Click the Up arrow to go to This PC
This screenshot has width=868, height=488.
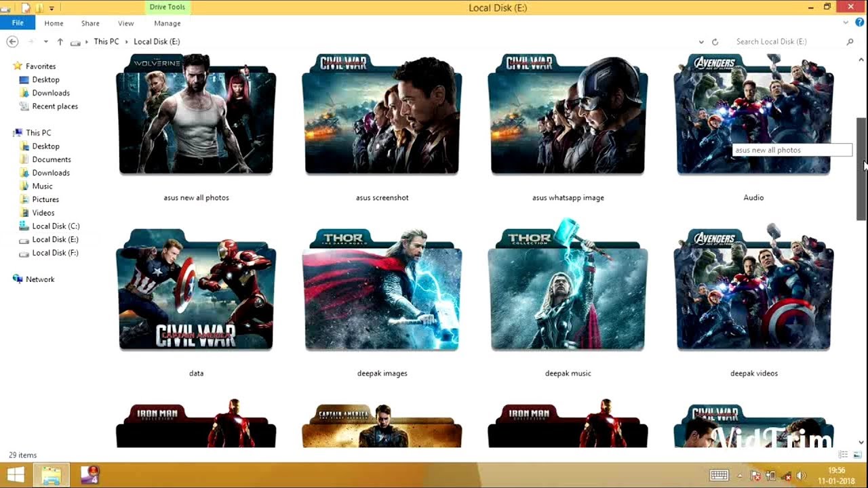[x=60, y=41]
